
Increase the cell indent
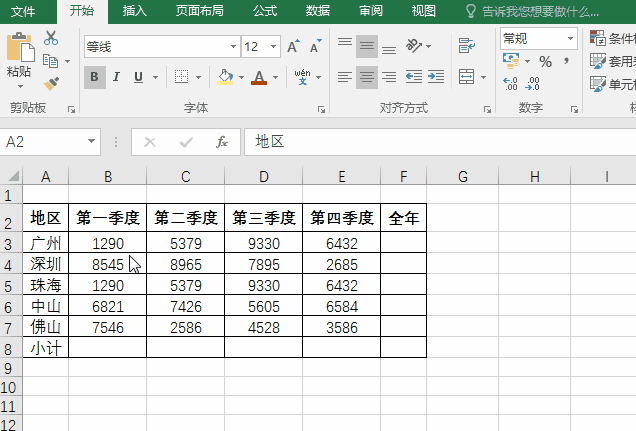(436, 77)
